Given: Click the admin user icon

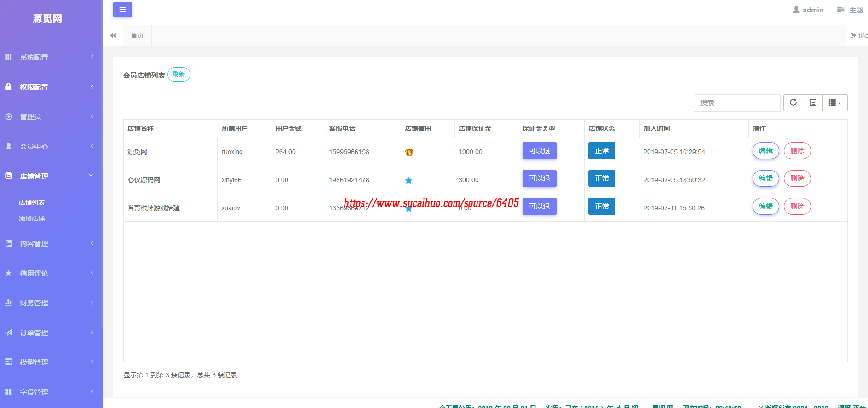Looking at the screenshot, I should pyautogui.click(x=796, y=10).
